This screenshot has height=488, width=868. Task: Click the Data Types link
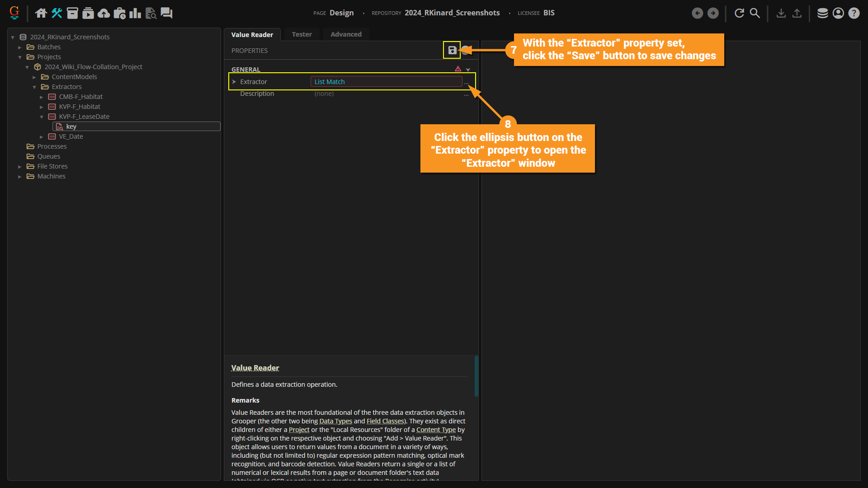335,421
